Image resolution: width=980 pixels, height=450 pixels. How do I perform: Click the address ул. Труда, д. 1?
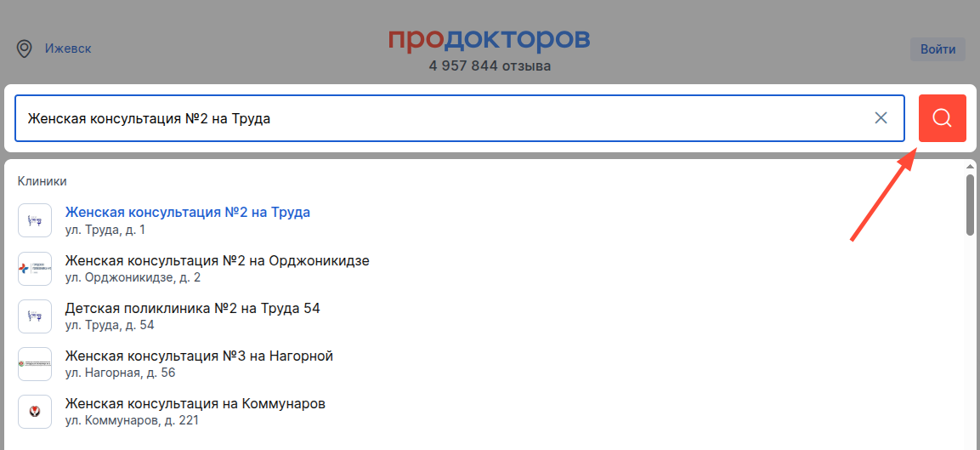tap(105, 230)
